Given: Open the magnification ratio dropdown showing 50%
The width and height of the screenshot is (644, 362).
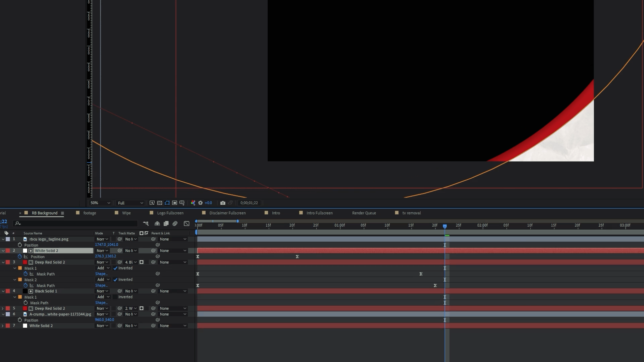Looking at the screenshot, I should pos(99,203).
